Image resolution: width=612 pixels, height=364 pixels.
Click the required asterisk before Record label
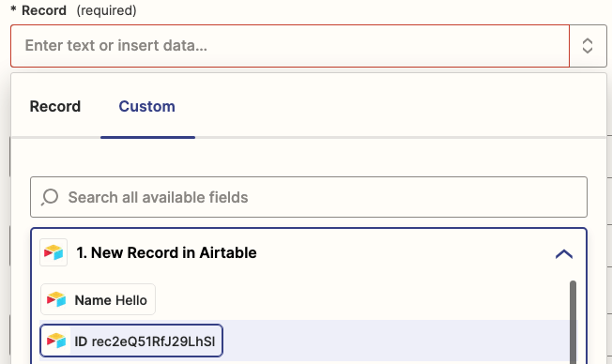pyautogui.click(x=13, y=9)
